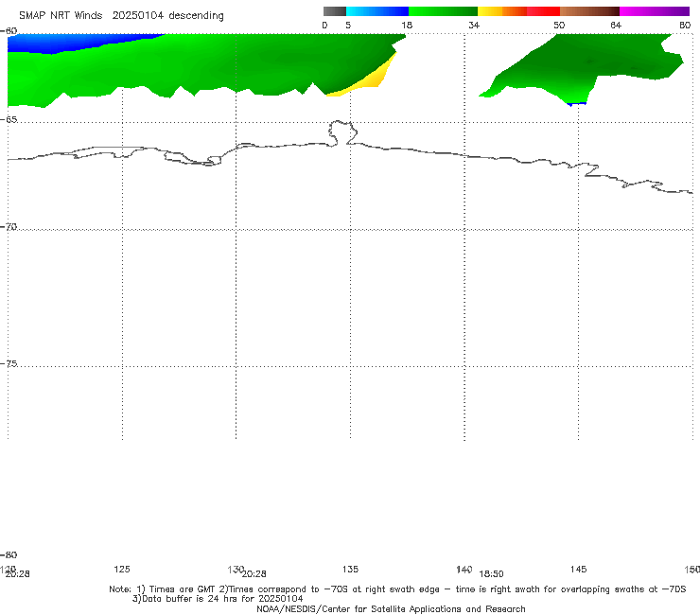Click the latitude label '-75'
This screenshot has width=700, height=615.
tap(9, 363)
